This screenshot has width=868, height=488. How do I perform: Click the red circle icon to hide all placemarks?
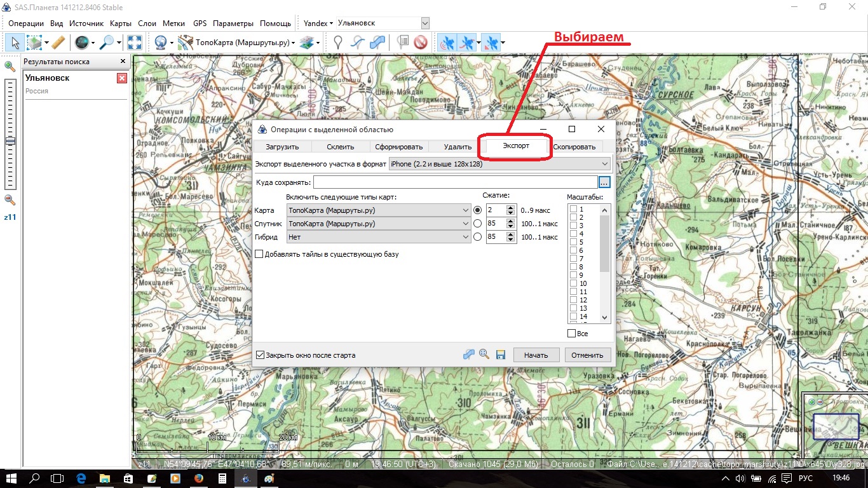pos(420,43)
